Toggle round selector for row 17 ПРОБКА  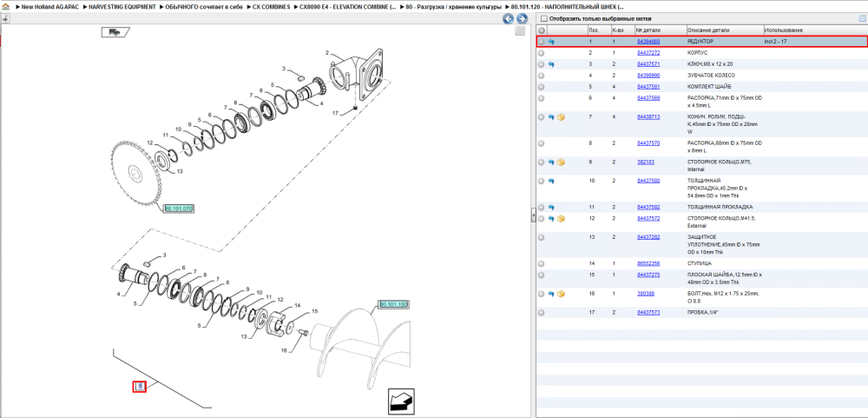(542, 313)
